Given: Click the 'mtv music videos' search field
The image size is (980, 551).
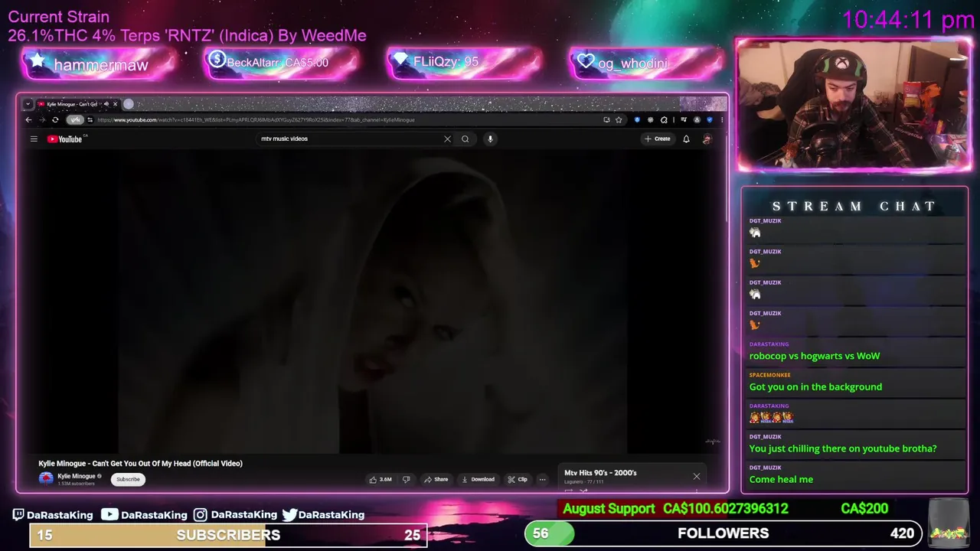Looking at the screenshot, I should (x=348, y=139).
